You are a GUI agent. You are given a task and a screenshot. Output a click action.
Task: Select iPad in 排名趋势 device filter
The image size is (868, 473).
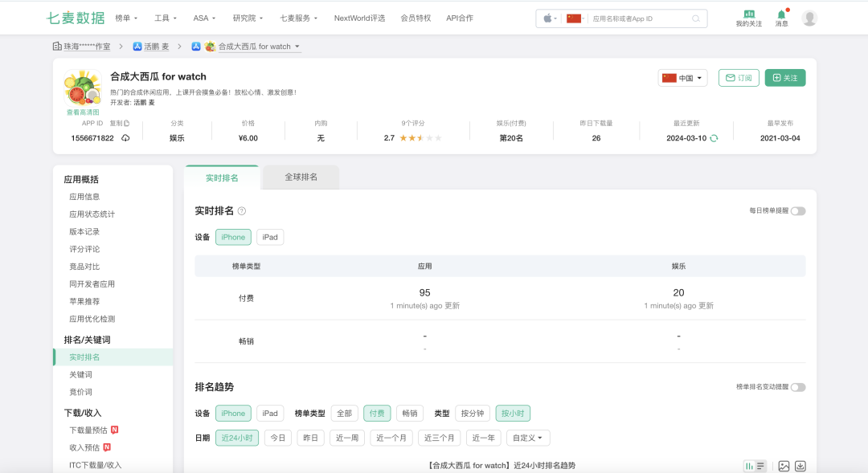click(x=270, y=414)
